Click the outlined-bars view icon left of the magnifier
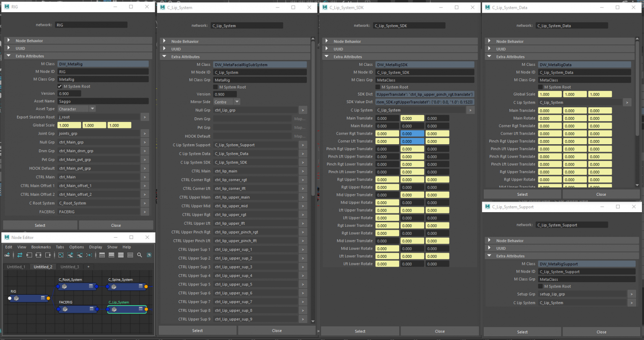This screenshot has width=644, height=340. pos(130,255)
